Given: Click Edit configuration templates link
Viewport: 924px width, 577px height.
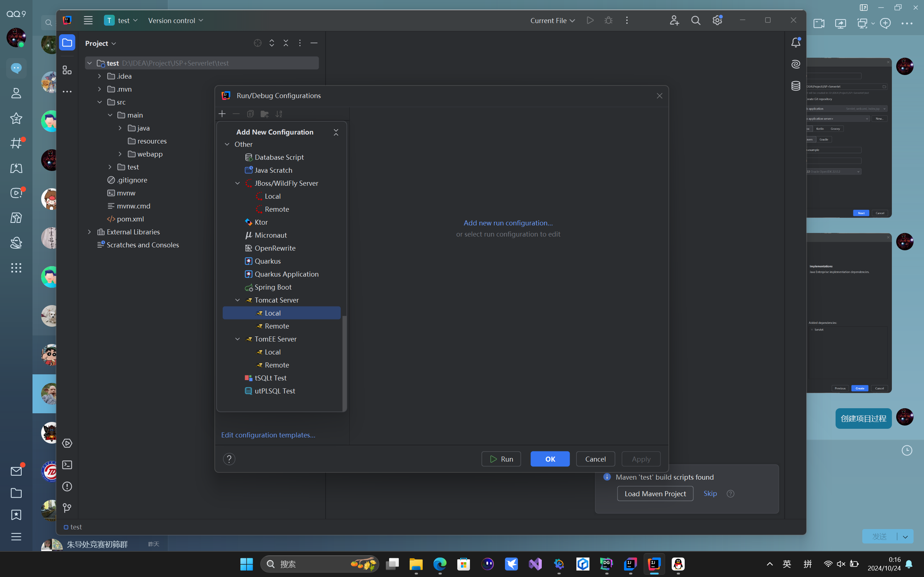Looking at the screenshot, I should (268, 435).
